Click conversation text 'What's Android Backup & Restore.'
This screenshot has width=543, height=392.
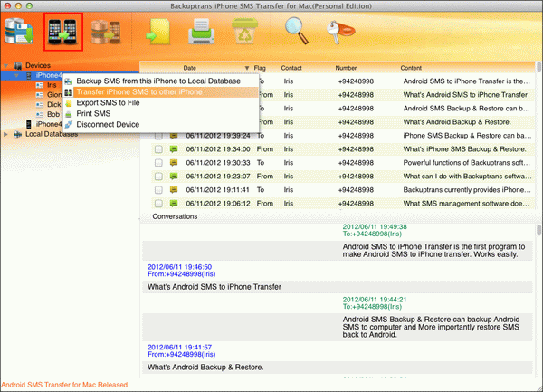[205, 368]
